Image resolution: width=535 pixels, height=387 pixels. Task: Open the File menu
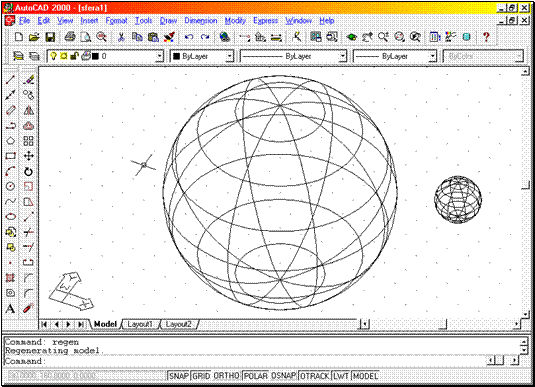tap(24, 21)
